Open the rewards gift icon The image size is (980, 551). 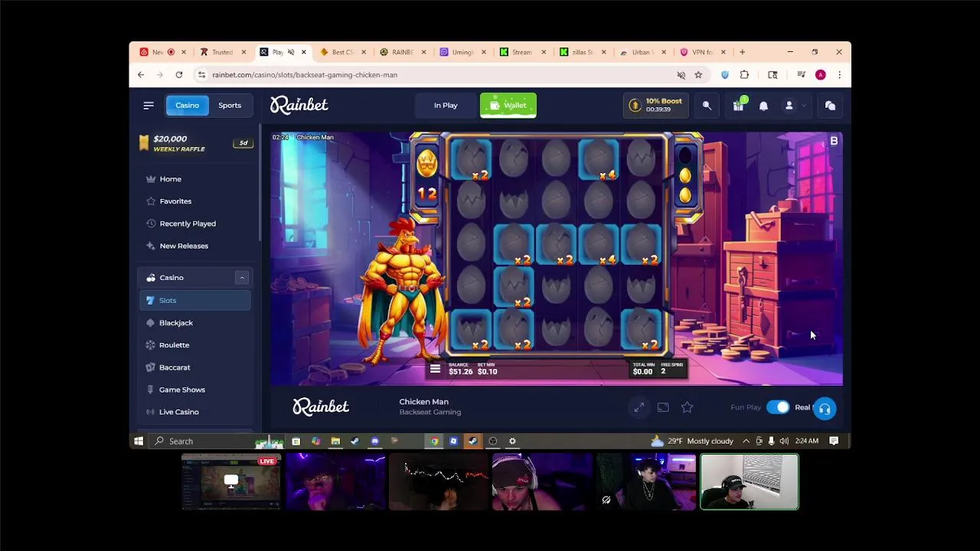pyautogui.click(x=738, y=106)
